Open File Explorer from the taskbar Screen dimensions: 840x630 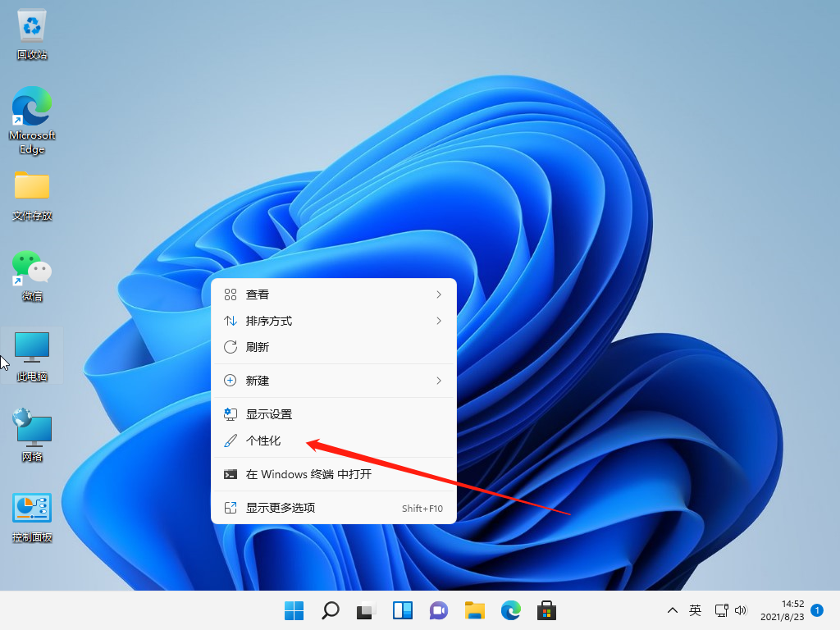474,610
